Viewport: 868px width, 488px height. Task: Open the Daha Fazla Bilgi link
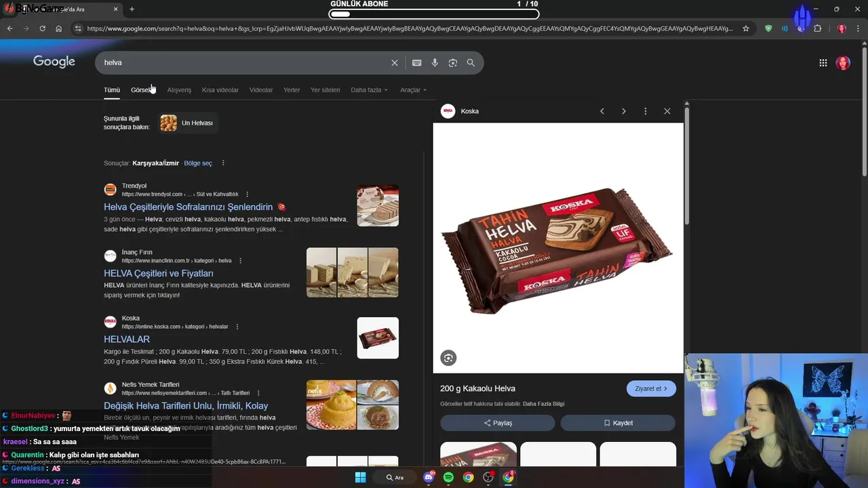point(544,404)
